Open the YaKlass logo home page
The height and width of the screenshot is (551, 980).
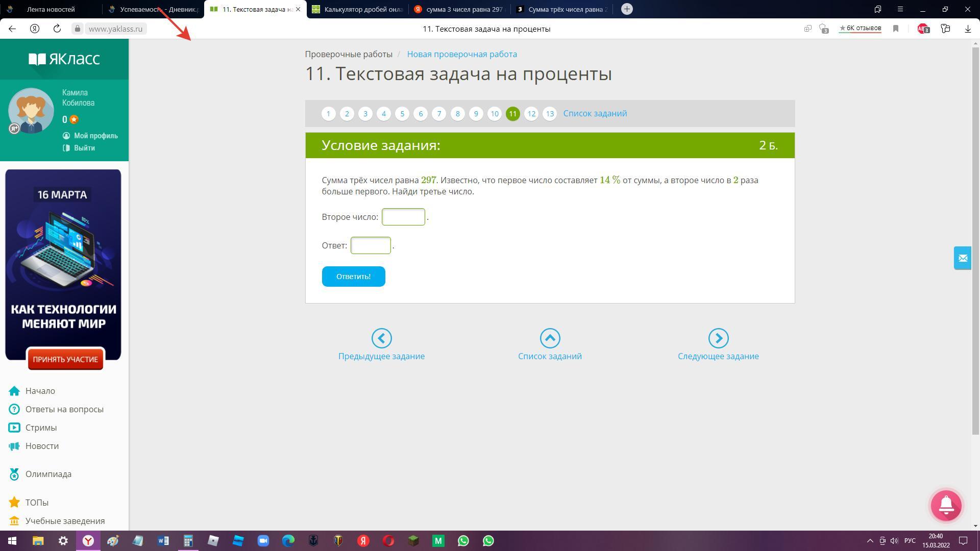pos(64,59)
